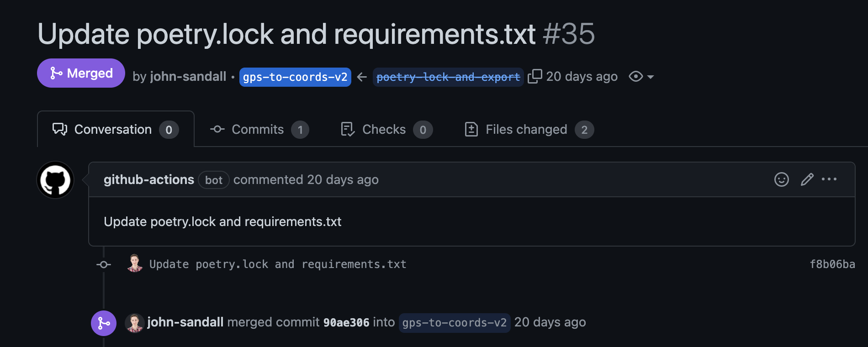Click the Merged status badge
This screenshot has height=347, width=868.
pyautogui.click(x=80, y=73)
